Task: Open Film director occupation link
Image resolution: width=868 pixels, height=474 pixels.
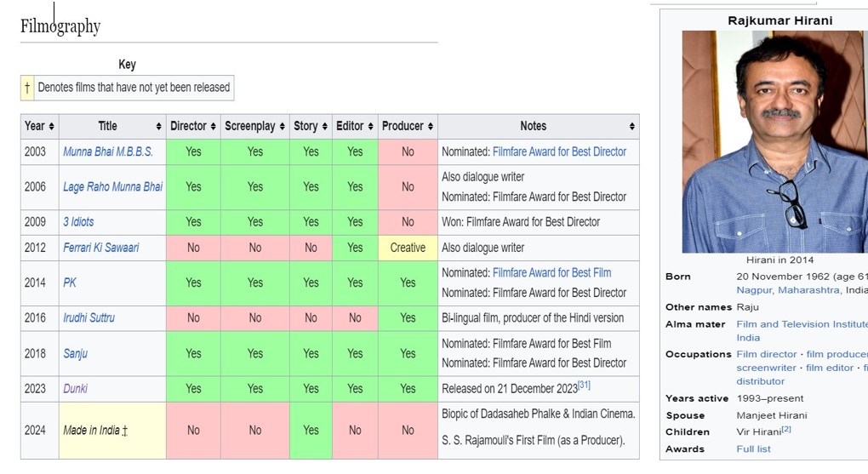Action: 766,354
